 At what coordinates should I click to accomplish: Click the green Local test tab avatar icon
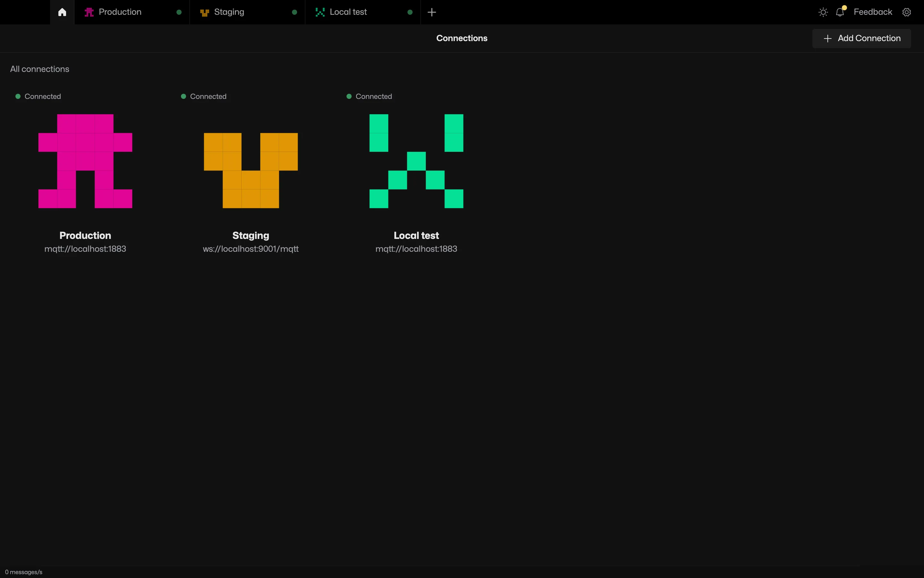click(320, 12)
